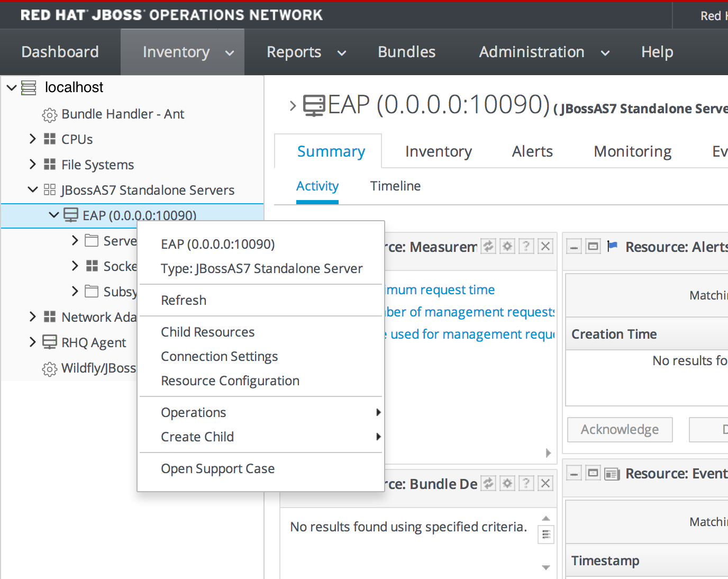728x579 pixels.
Task: Open the Activity subtab
Action: pos(317,186)
